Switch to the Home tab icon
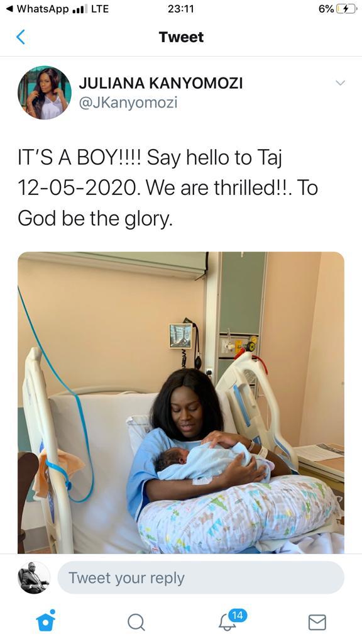Screen dimensions: 362x644 coord(45,621)
